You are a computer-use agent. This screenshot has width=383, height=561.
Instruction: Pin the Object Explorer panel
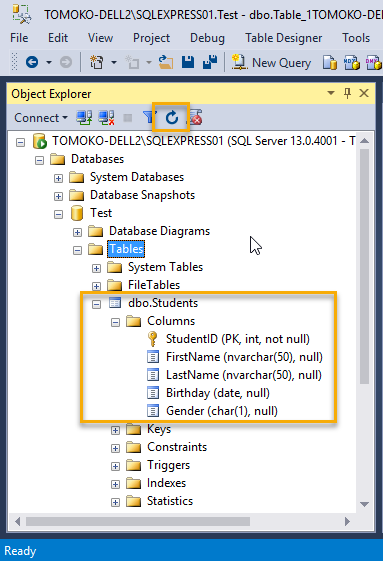347,93
